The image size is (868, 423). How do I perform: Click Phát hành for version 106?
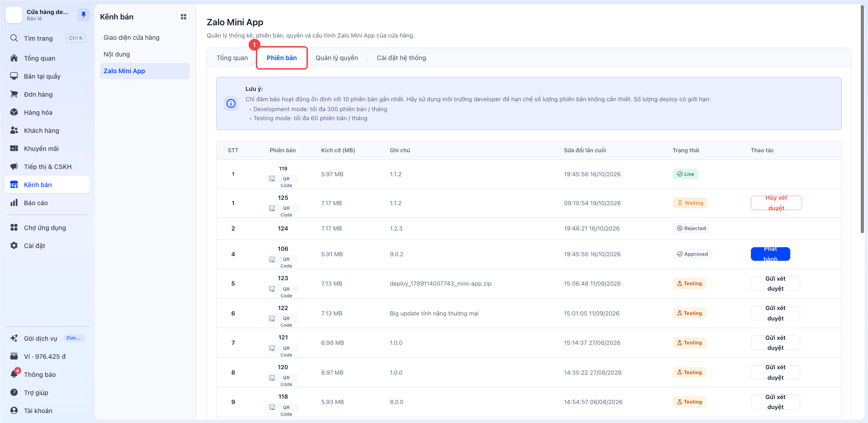(770, 254)
